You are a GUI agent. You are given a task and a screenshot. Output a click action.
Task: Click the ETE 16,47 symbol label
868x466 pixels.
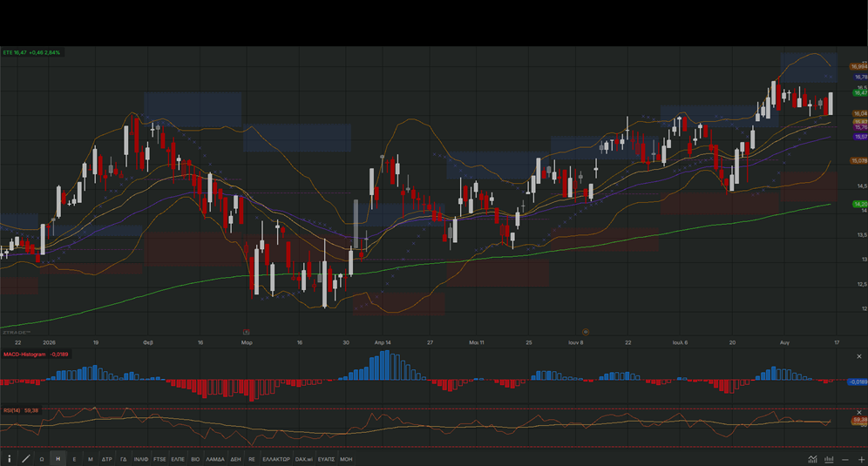[31, 52]
